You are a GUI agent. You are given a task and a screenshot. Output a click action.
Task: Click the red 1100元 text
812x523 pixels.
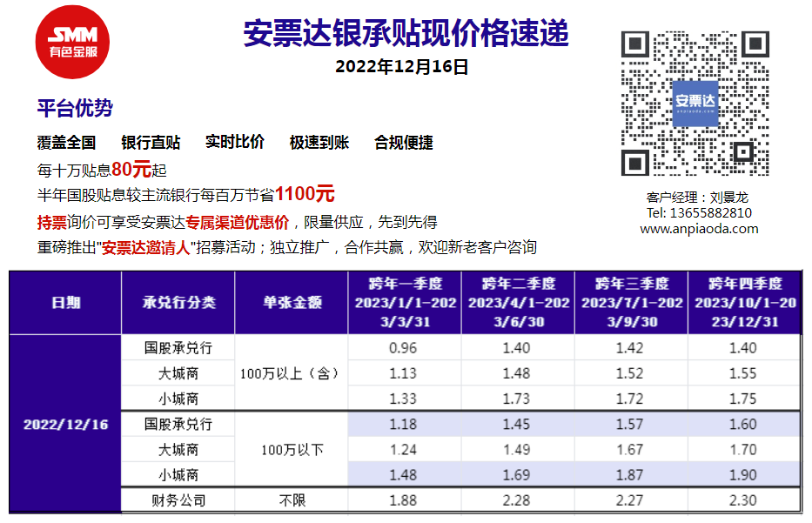point(305,194)
